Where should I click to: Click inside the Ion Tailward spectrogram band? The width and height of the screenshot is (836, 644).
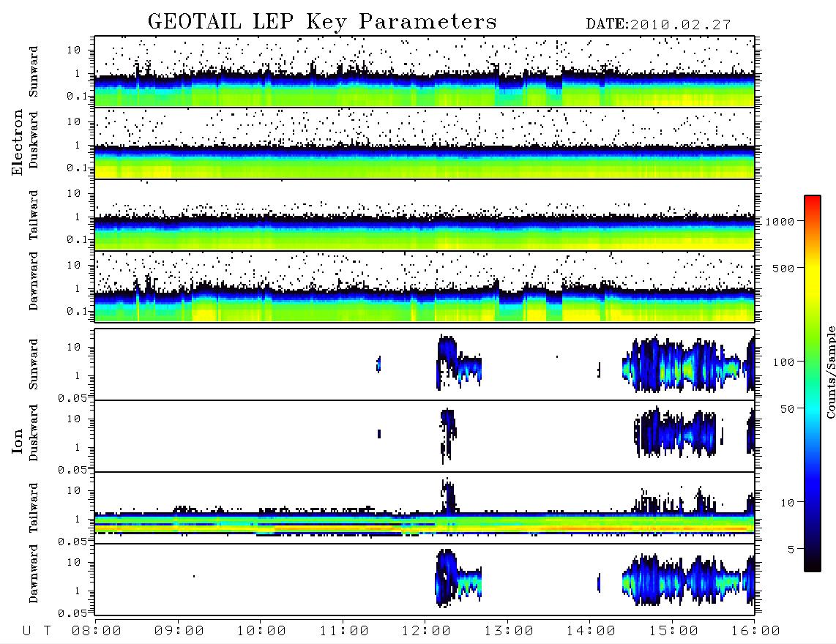coord(425,523)
